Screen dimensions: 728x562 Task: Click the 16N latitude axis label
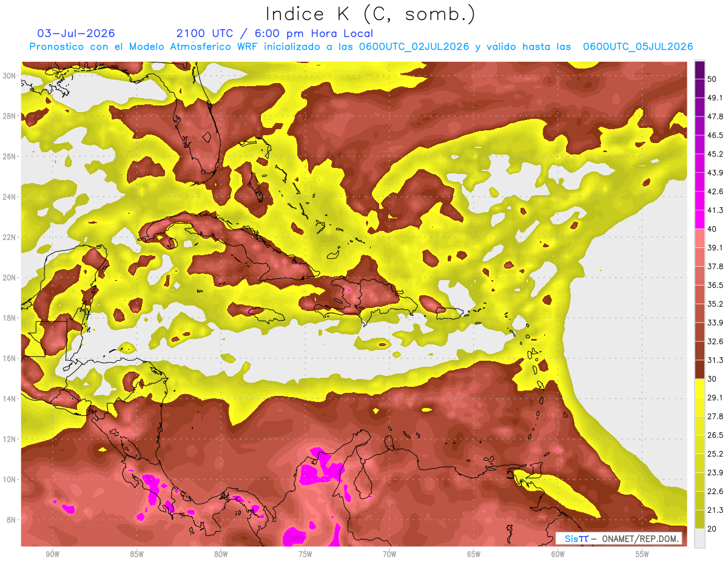pos(9,358)
